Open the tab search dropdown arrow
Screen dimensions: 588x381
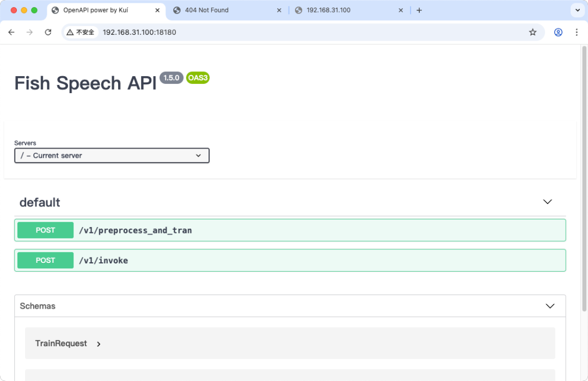pos(577,10)
